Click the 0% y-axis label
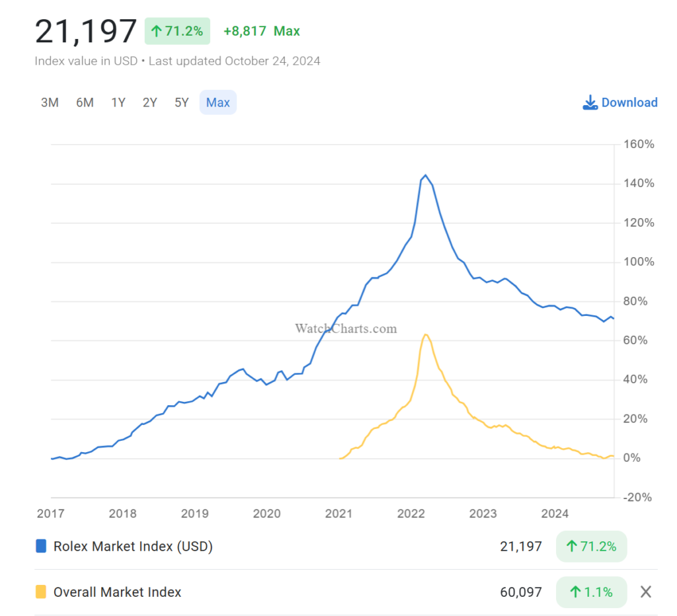677x616 pixels. 632,458
